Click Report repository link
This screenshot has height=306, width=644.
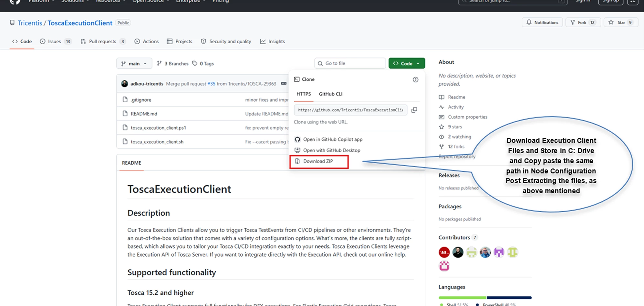point(457,157)
